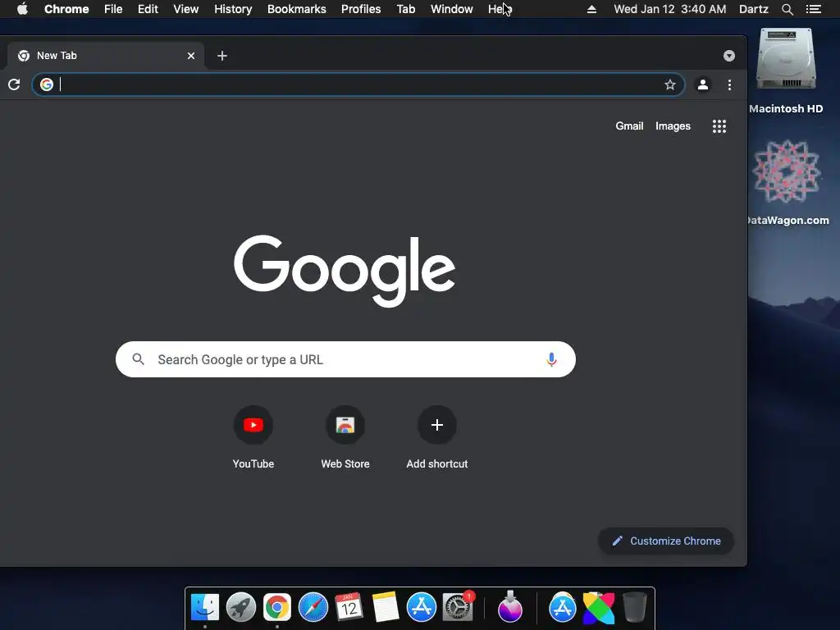This screenshot has width=840, height=630.
Task: Open the Help menu
Action: click(499, 9)
